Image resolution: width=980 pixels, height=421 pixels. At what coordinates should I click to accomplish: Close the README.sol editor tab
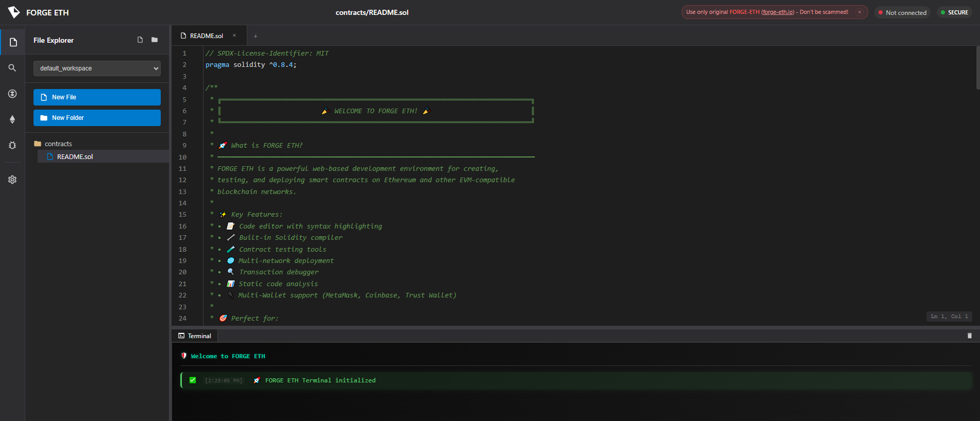coord(234,36)
